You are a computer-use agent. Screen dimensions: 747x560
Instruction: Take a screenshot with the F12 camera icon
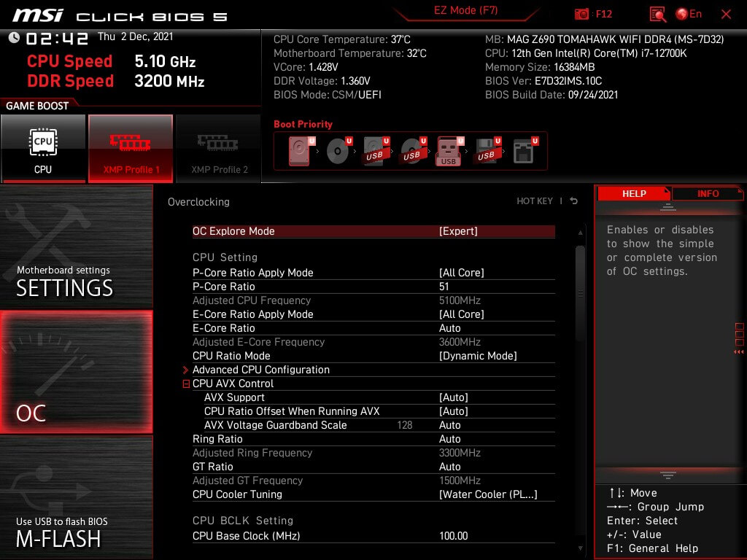click(582, 14)
